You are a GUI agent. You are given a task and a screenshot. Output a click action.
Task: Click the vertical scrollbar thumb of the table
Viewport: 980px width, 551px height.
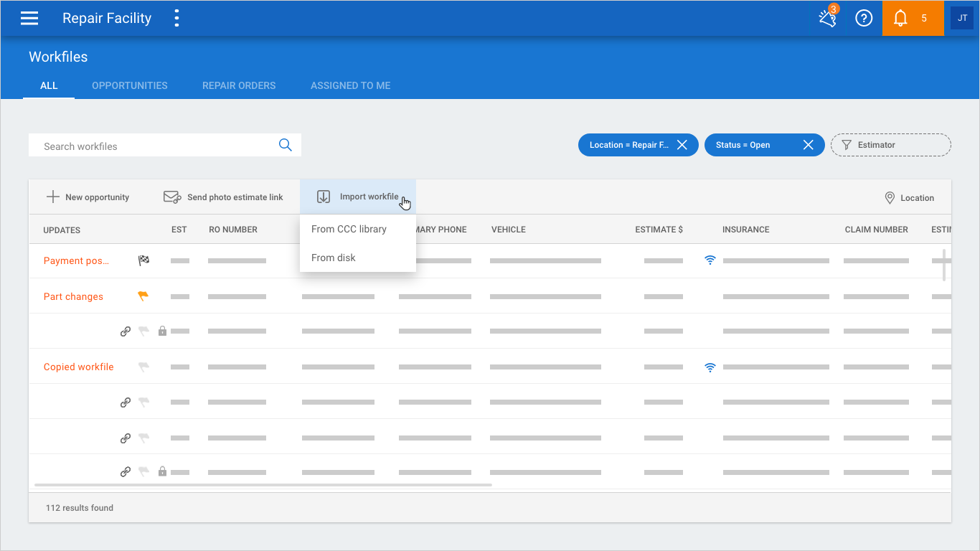coord(944,265)
